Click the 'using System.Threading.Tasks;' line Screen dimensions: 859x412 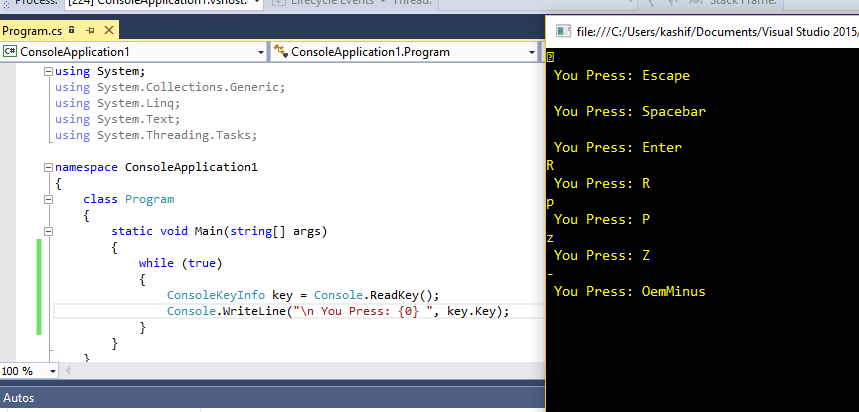156,135
